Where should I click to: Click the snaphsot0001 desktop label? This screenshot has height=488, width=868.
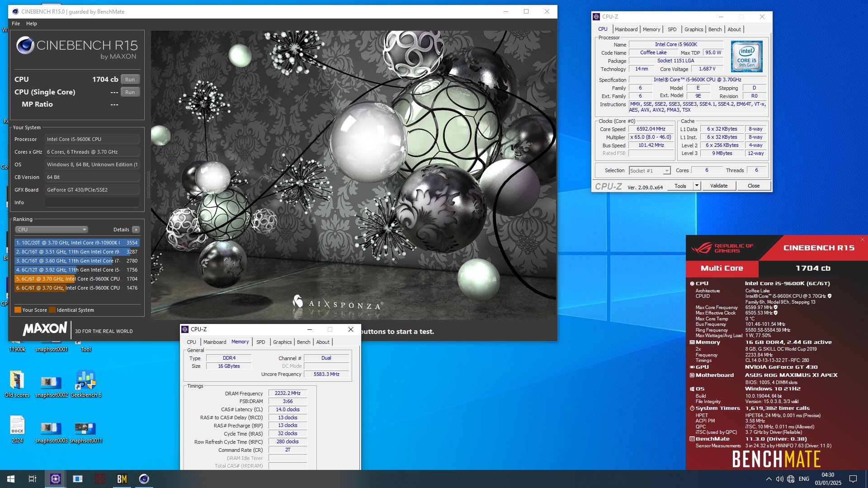(51, 349)
